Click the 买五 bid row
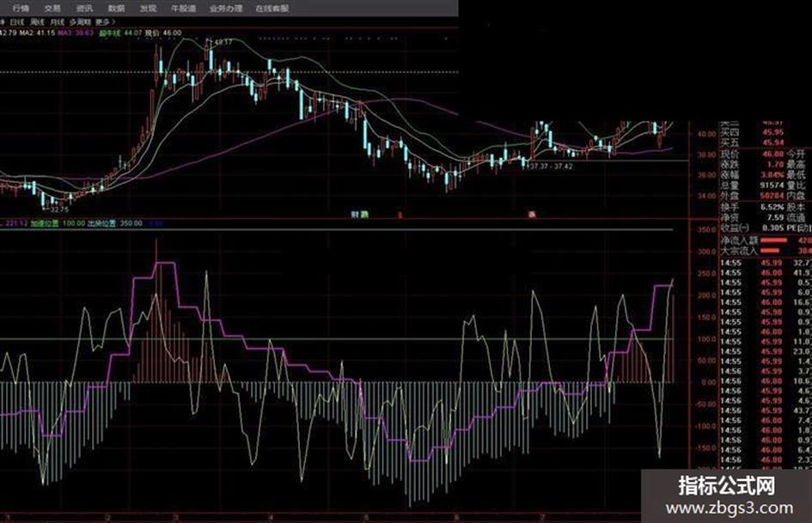The image size is (812, 523). [x=752, y=143]
